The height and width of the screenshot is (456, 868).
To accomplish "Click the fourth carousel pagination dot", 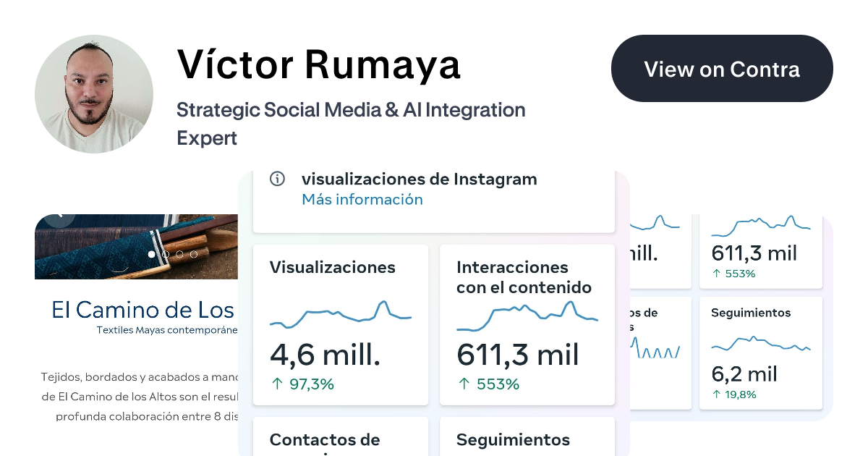I will coord(193,254).
